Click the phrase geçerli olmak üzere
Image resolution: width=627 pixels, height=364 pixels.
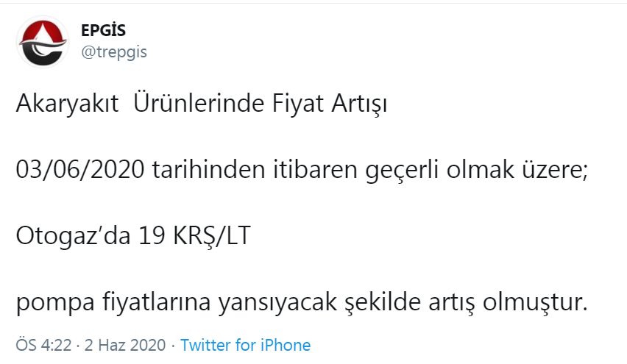click(476, 171)
